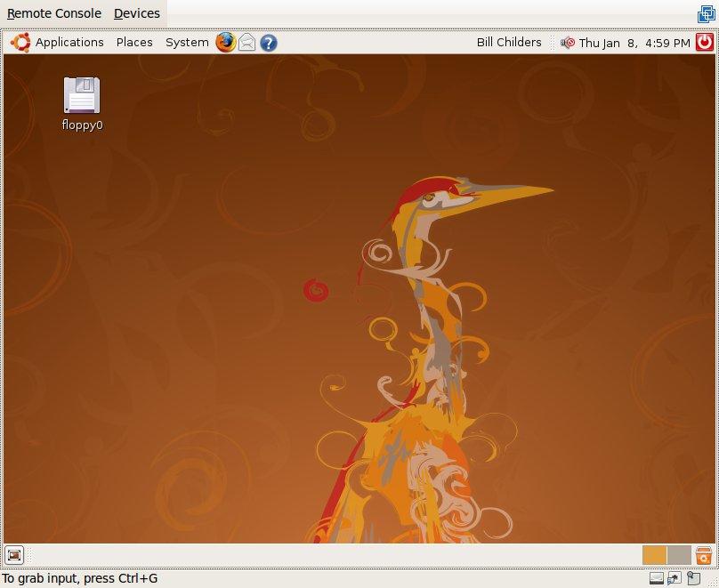719x588 pixels.
Task: Click the Ubuntu logo on the panel
Action: tap(20, 42)
